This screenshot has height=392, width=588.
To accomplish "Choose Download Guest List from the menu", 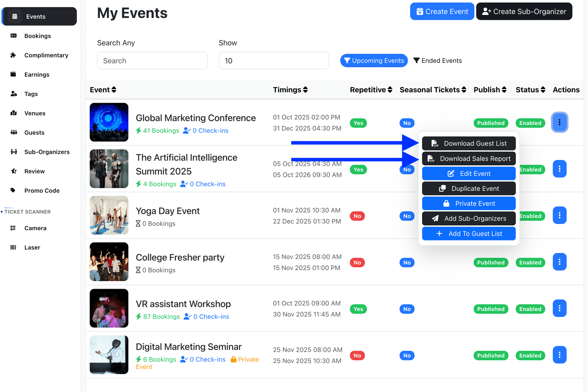I will (469, 143).
